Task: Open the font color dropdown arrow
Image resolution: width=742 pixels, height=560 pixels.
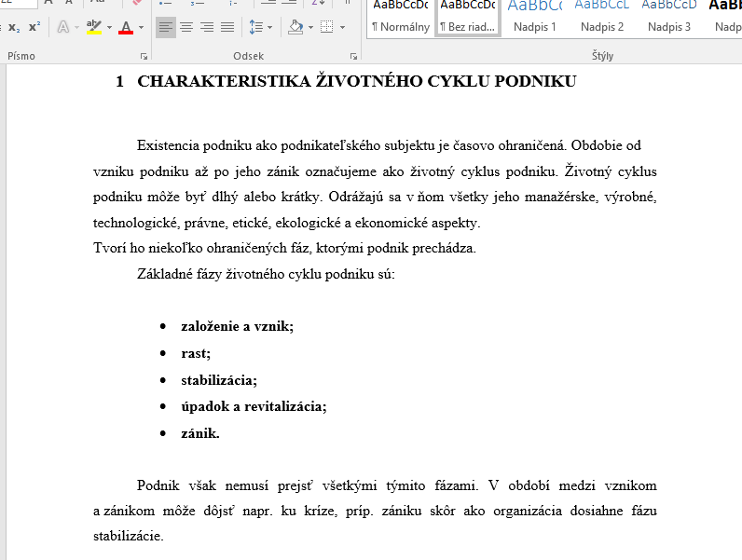Action: [x=142, y=27]
